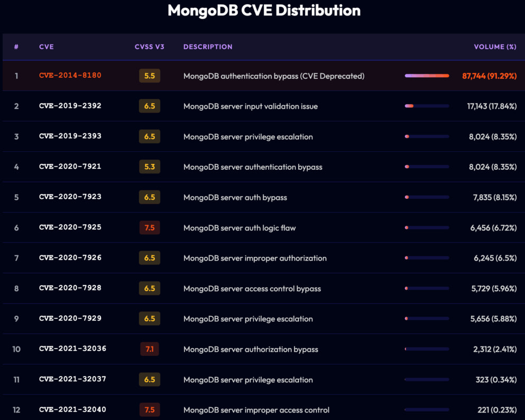Select the CVE column header
Screen dimensions: 525x420
coord(47,47)
